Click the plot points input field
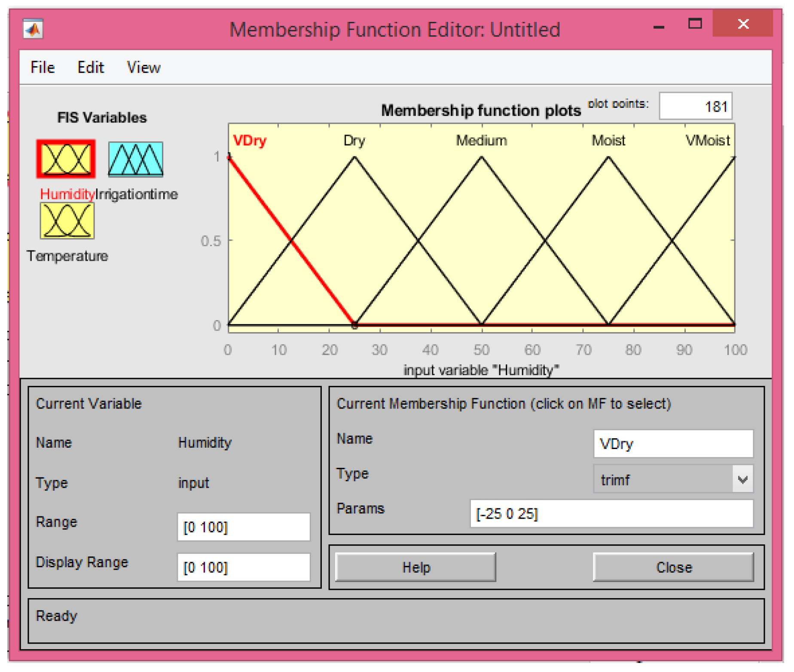This screenshot has height=672, width=794. point(695,106)
